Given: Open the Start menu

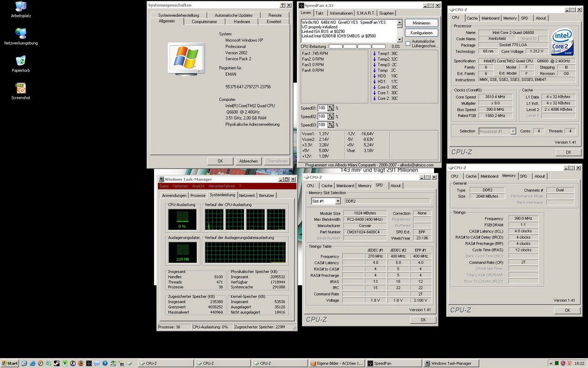Looking at the screenshot, I should [10, 363].
